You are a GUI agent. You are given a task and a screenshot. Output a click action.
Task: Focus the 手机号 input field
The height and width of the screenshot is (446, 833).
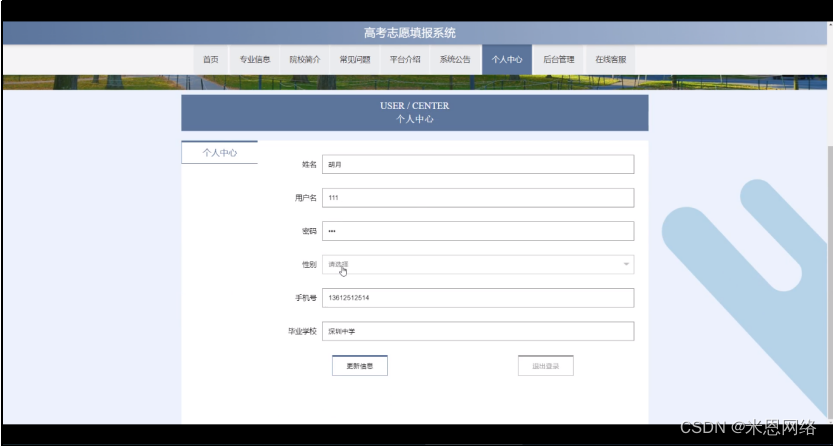click(x=478, y=298)
